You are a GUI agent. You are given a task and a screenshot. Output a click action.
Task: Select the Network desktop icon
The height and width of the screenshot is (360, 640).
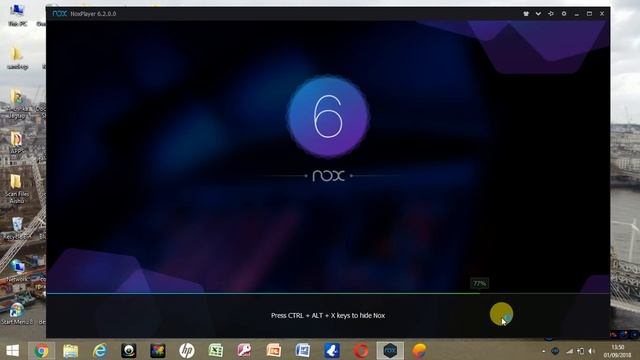[17, 270]
